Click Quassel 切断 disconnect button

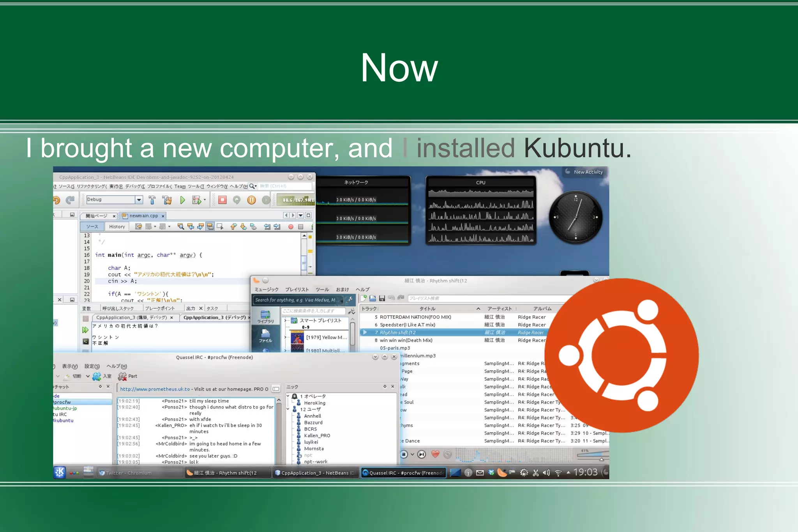(x=72, y=376)
